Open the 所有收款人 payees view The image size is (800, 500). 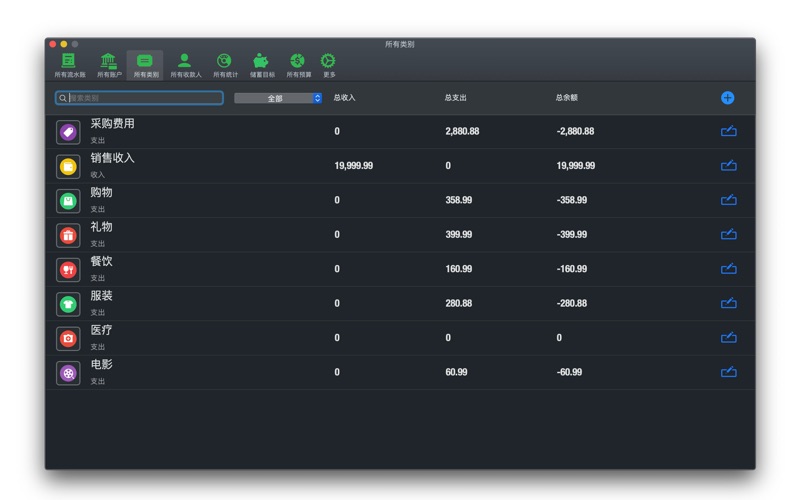click(185, 65)
